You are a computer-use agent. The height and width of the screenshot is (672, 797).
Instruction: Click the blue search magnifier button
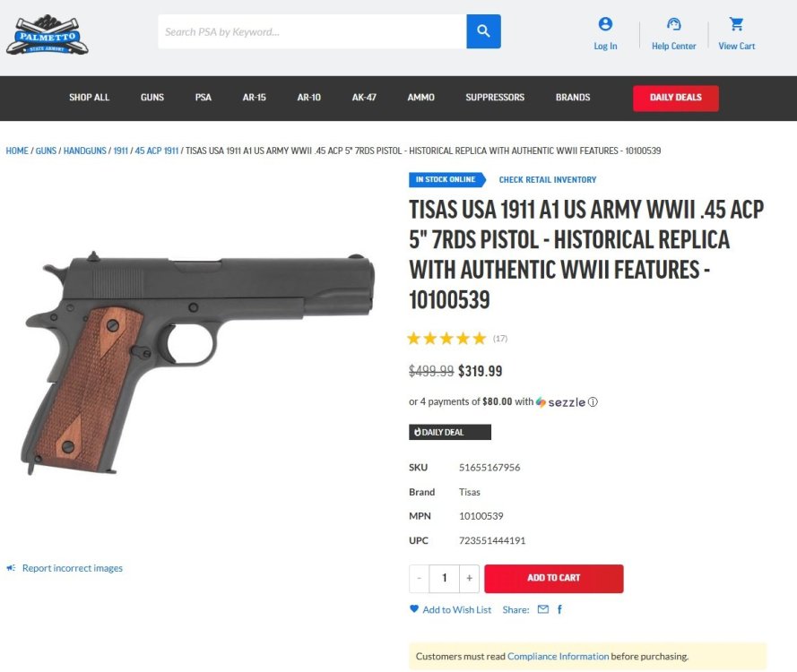tap(483, 31)
